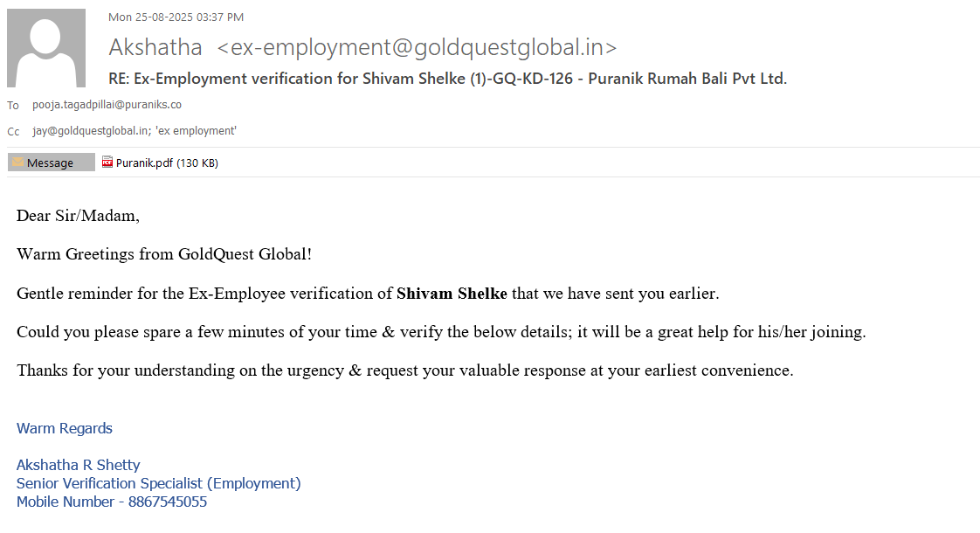Click the Senior Verification Specialist title line
Image resolution: width=980 pixels, height=533 pixels.
(x=158, y=483)
